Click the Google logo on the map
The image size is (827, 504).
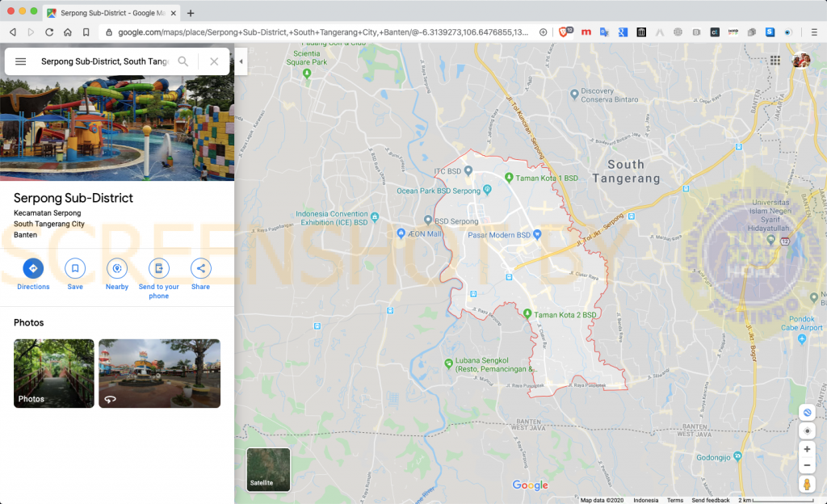[530, 485]
